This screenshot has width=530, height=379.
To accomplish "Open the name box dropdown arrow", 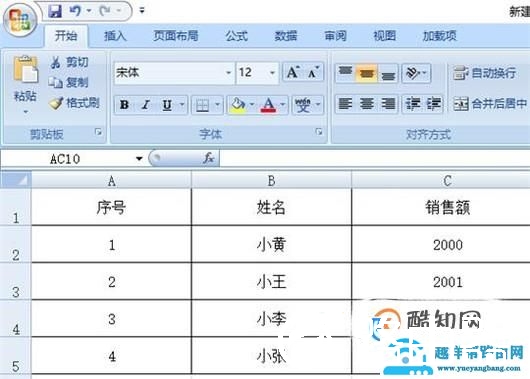I will pyautogui.click(x=139, y=159).
